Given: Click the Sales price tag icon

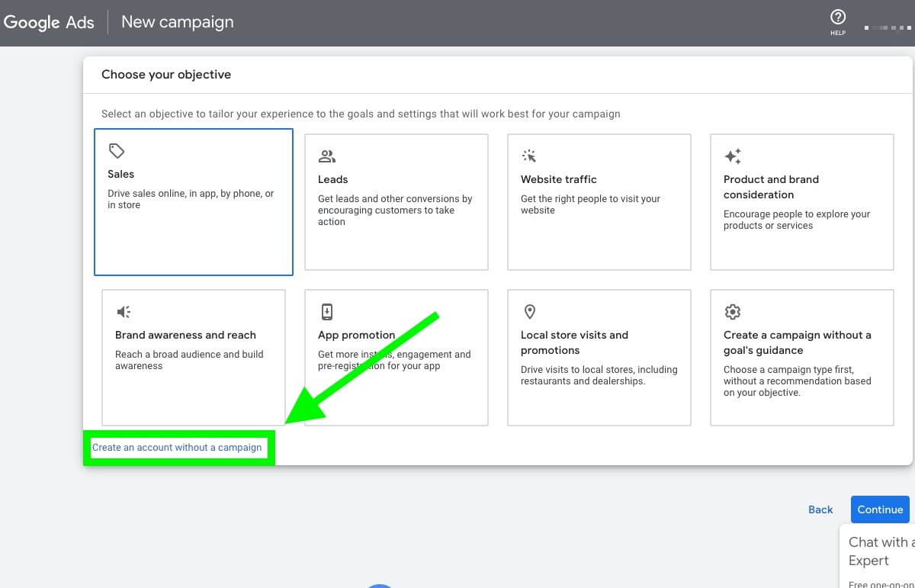Looking at the screenshot, I should pos(117,150).
